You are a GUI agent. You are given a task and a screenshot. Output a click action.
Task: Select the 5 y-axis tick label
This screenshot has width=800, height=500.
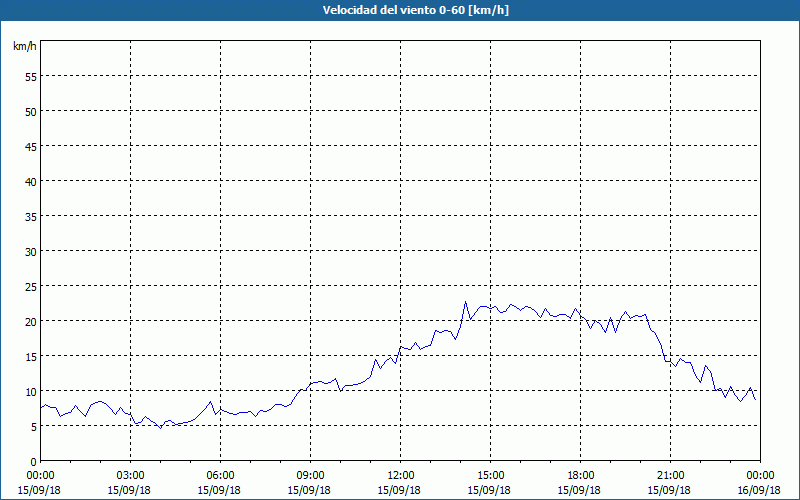33,426
